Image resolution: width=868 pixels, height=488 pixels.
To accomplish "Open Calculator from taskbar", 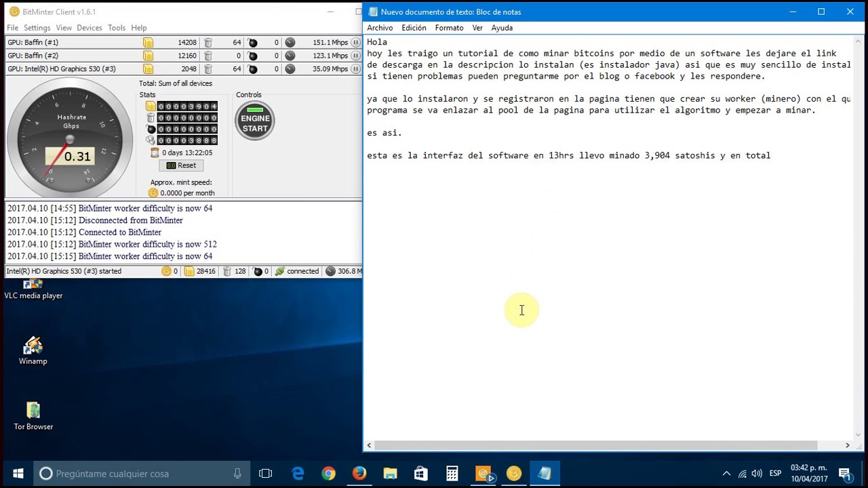I will [452, 474].
